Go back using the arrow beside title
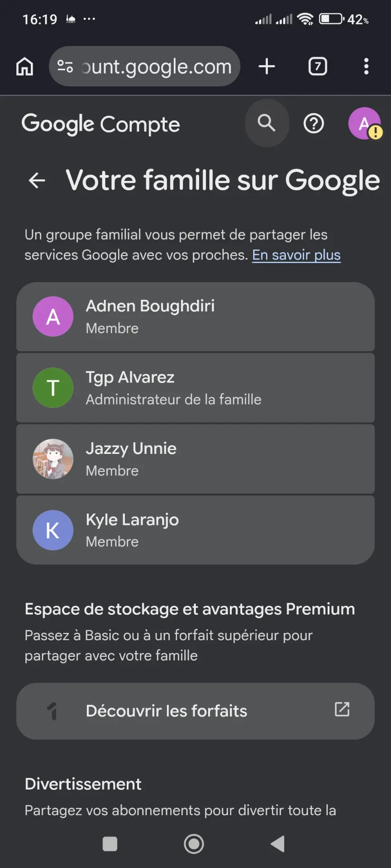 [37, 180]
